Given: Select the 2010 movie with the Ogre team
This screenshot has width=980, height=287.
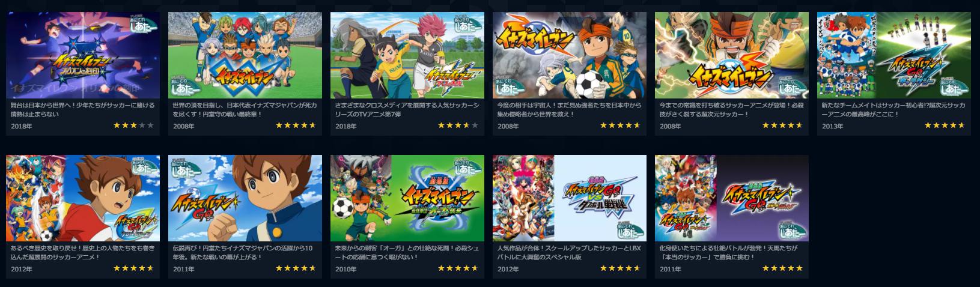Looking at the screenshot, I should coord(407,198).
